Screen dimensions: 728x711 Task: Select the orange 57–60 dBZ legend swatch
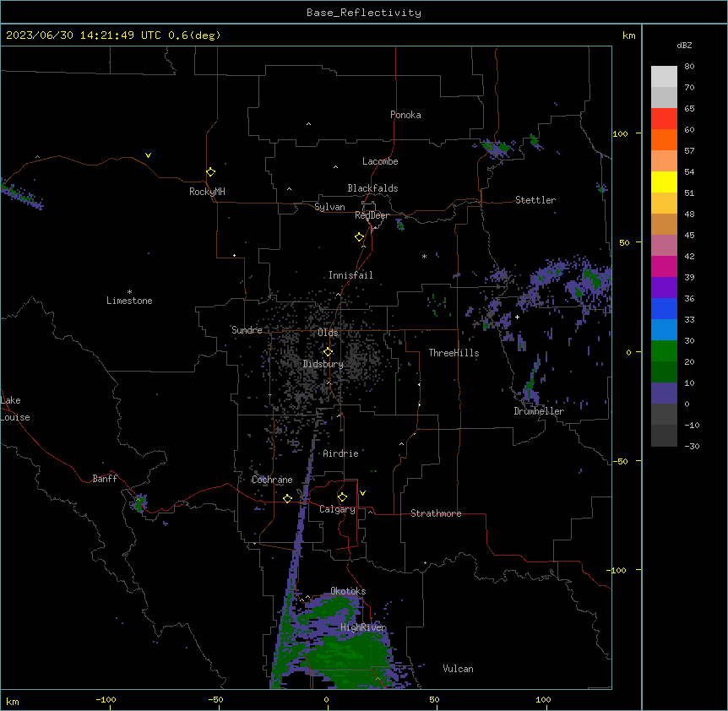[x=664, y=139]
